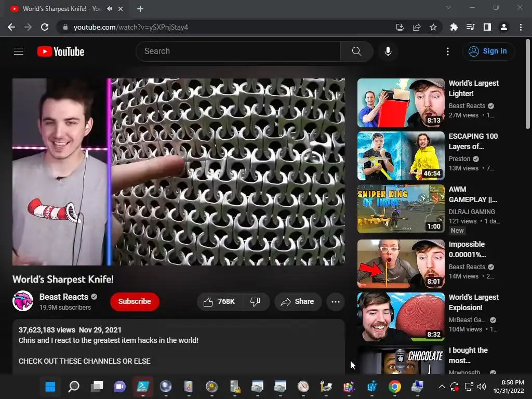Like the video with the thumbs-up icon
This screenshot has height=399, width=532.
click(x=219, y=302)
